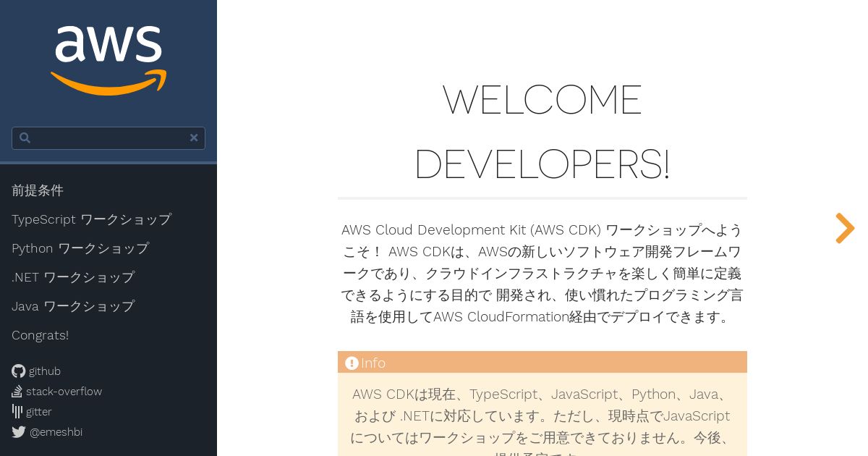The height and width of the screenshot is (456, 868).
Task: Open the Python ワークショップ section
Action: (80, 248)
